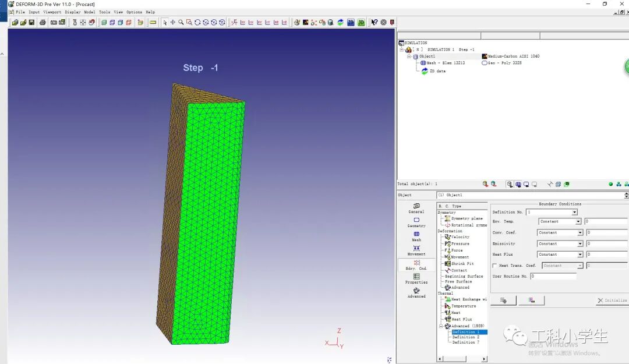
Task: Collapse the Advanced (1959) tree node
Action: [441, 326]
